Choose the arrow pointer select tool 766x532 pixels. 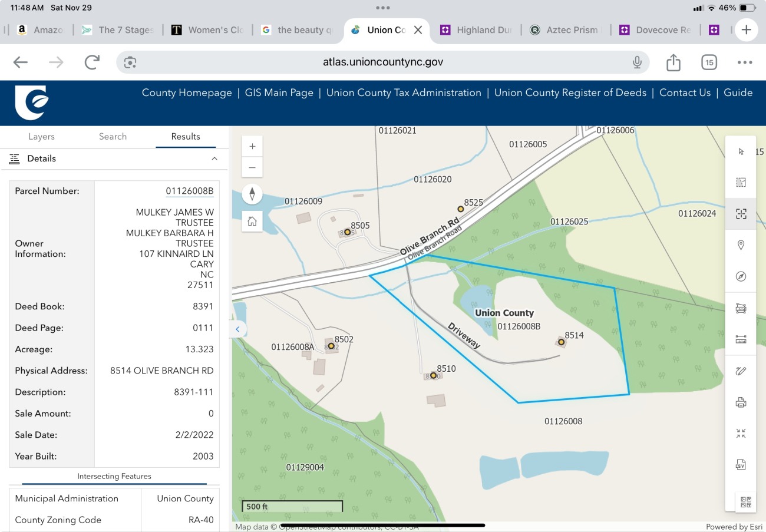click(741, 151)
